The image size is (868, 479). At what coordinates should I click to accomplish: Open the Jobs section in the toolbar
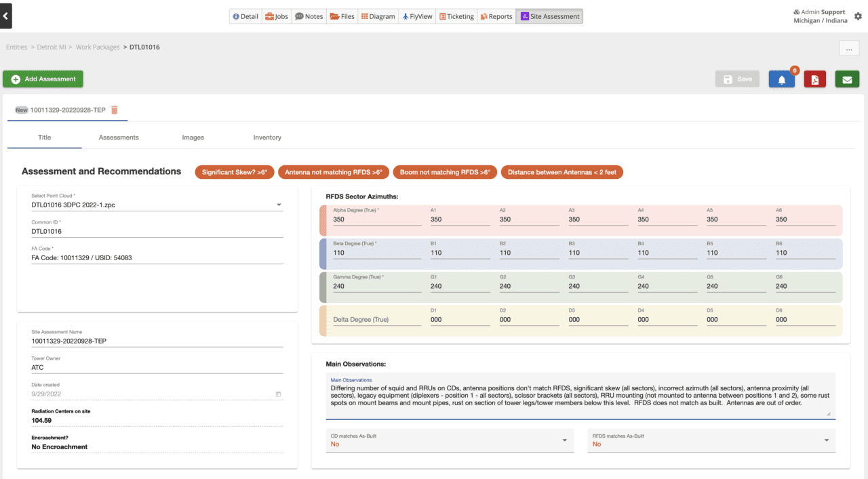276,16
